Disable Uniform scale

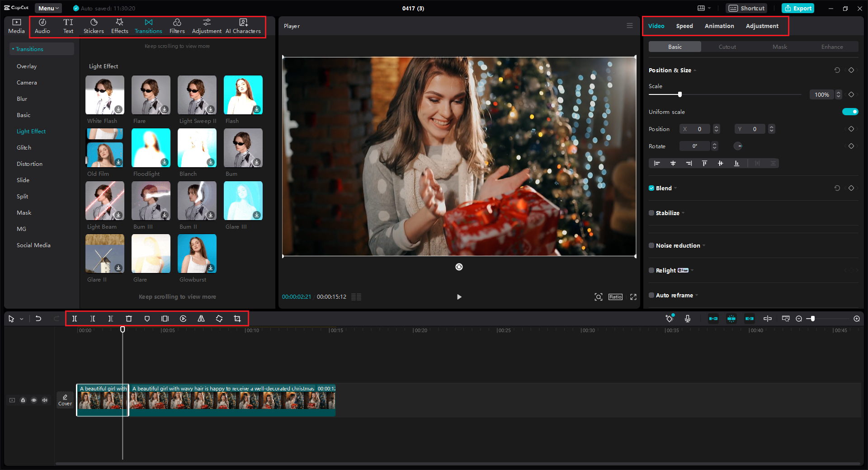850,112
